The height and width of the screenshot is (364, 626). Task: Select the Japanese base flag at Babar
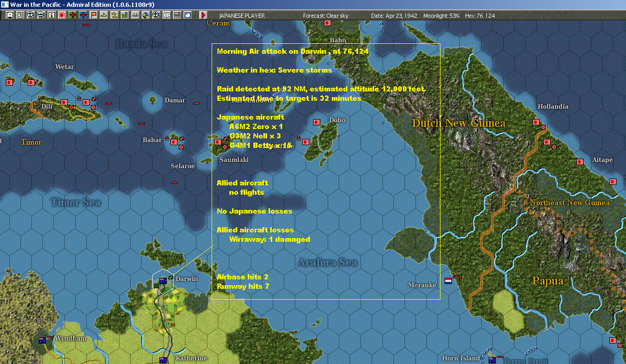[174, 142]
